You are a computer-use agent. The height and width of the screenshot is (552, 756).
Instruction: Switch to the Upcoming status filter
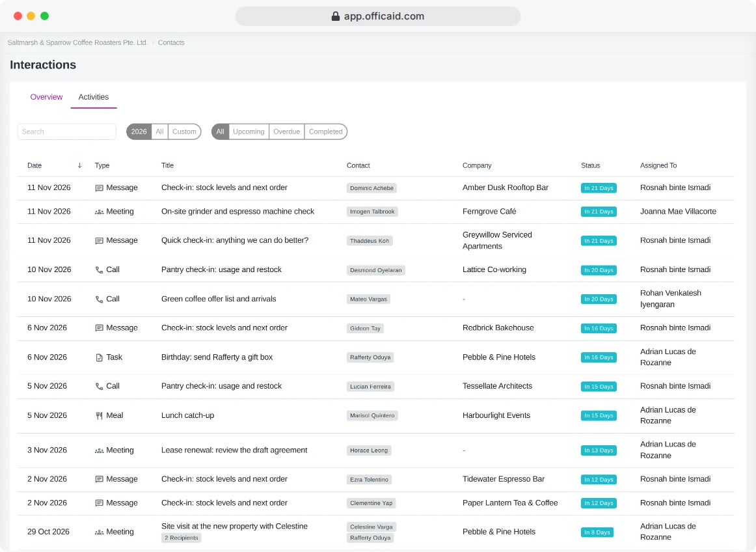tap(249, 131)
